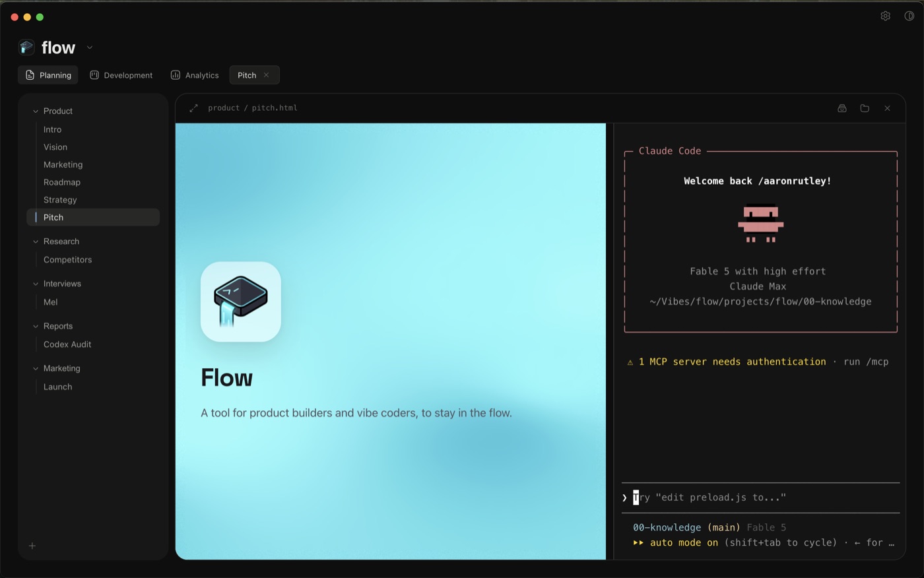
Task: Click the Flow app icon in the pitch preview
Action: 241,302
